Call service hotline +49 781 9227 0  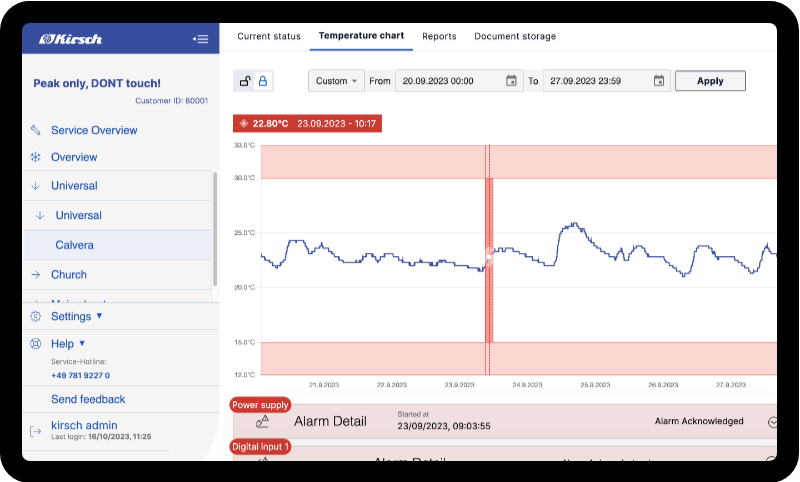[80, 375]
